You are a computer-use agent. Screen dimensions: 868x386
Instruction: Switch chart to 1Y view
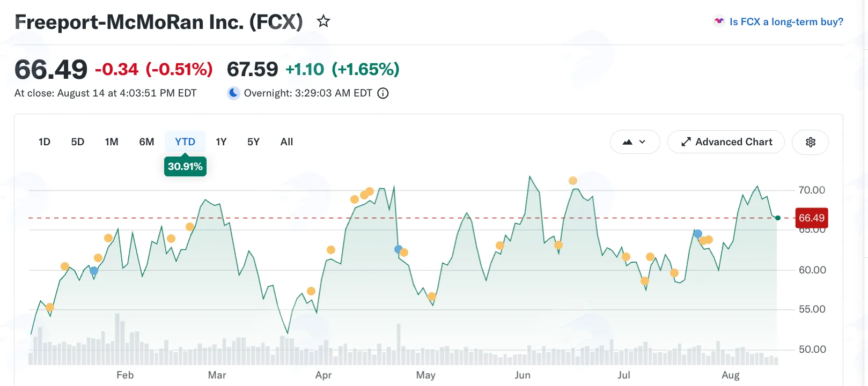coord(221,142)
